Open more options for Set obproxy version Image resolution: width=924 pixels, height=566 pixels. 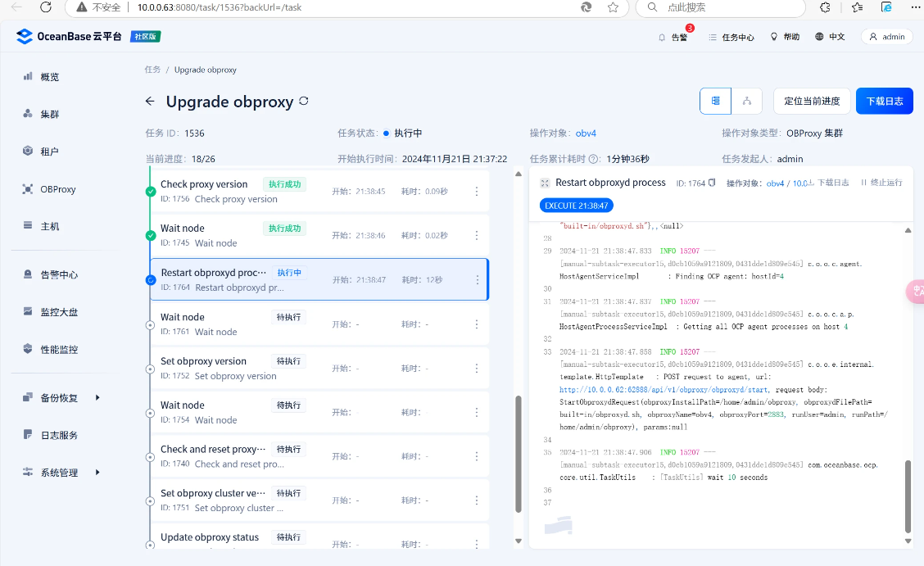[477, 369]
